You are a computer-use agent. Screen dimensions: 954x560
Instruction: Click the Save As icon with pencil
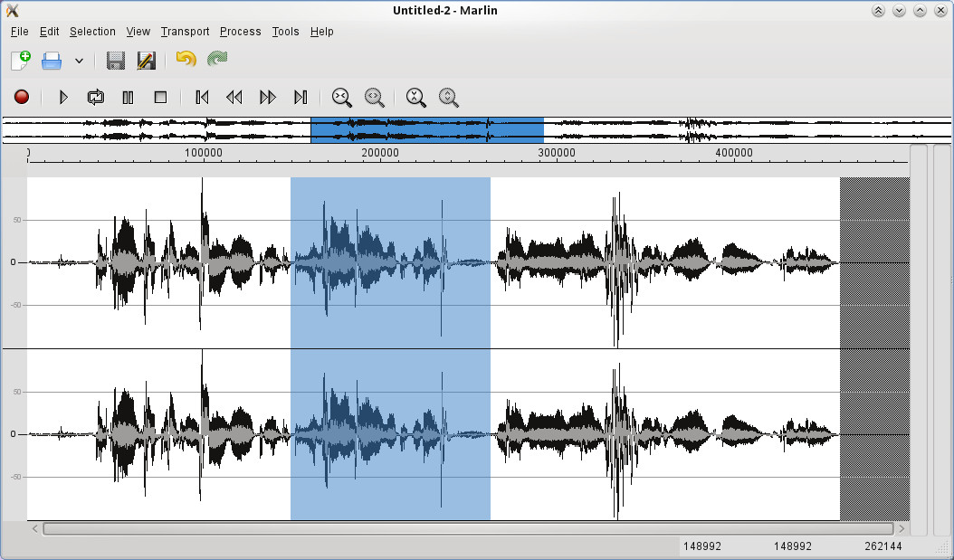click(146, 61)
